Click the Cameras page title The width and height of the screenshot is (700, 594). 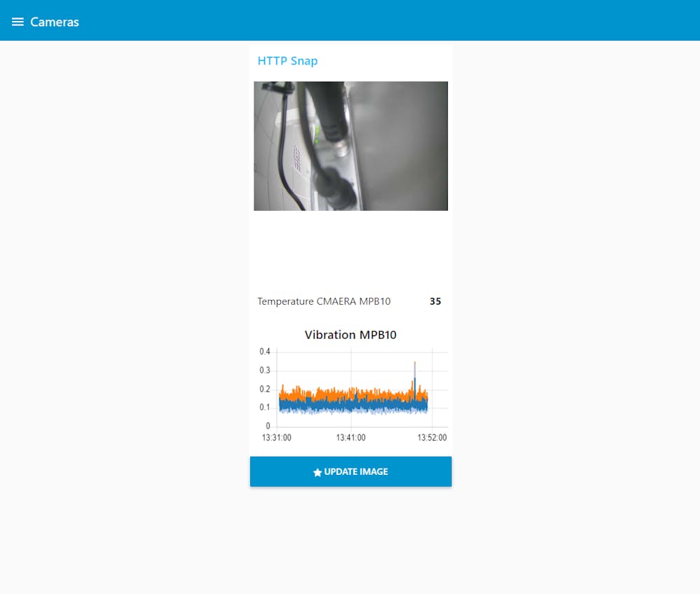click(55, 22)
